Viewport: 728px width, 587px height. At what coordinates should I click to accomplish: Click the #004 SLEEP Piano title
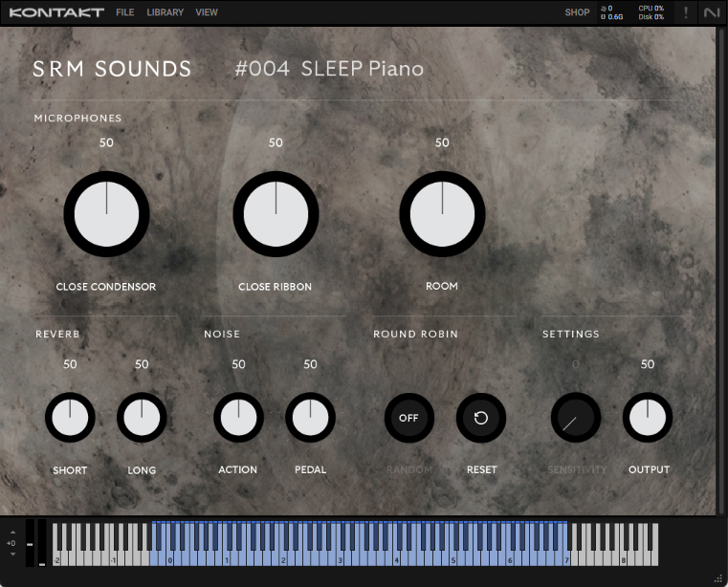329,69
